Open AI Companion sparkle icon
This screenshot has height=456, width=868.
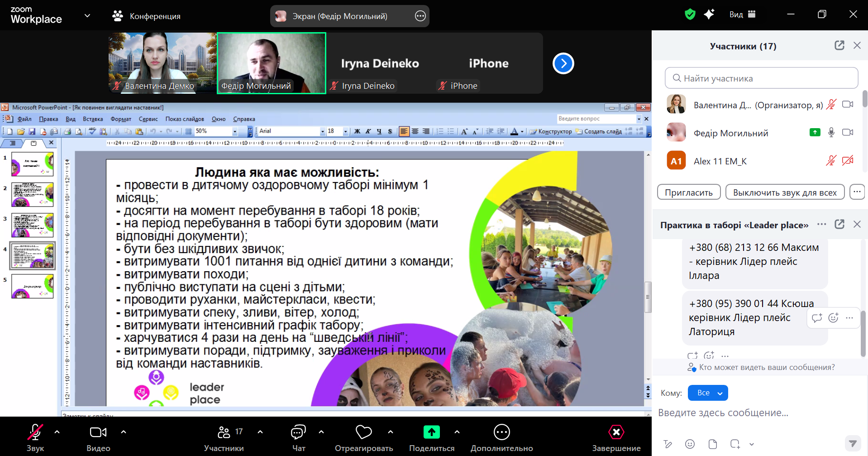(x=709, y=14)
